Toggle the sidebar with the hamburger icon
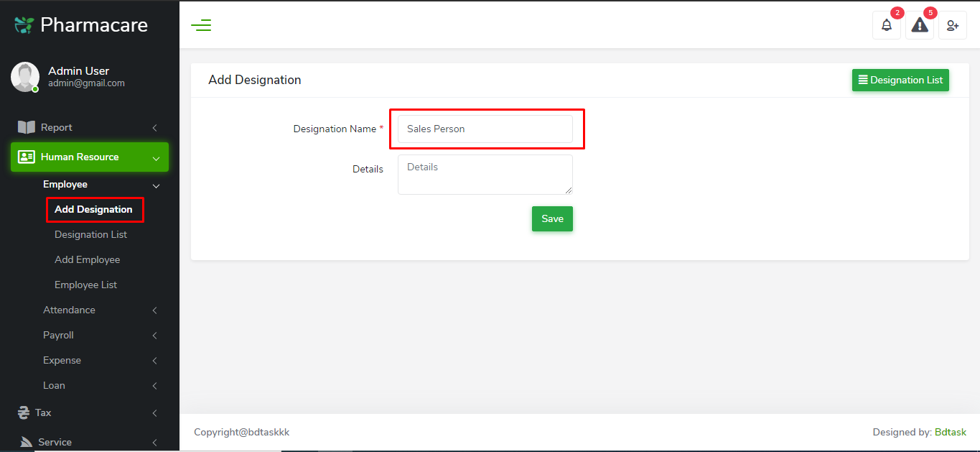Viewport: 980px width, 452px height. coord(201,24)
